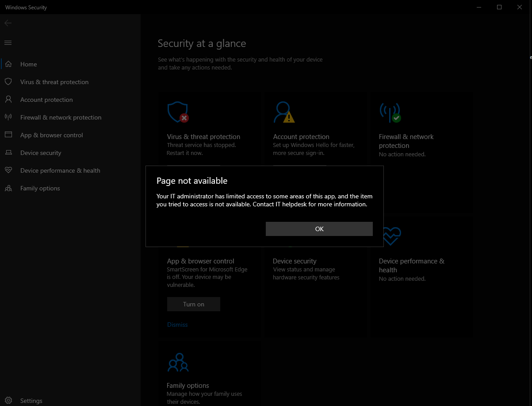Viewport: 532px width, 406px height.
Task: Click the Family options tile title
Action: coord(188,386)
